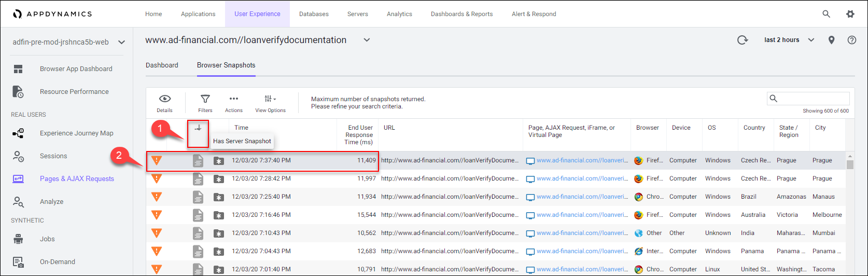The width and height of the screenshot is (868, 276).
Task: Open the Applications menu
Action: 198,14
